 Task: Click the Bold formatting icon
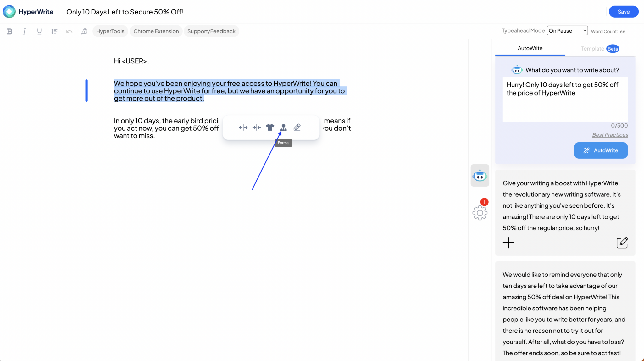[x=9, y=31]
